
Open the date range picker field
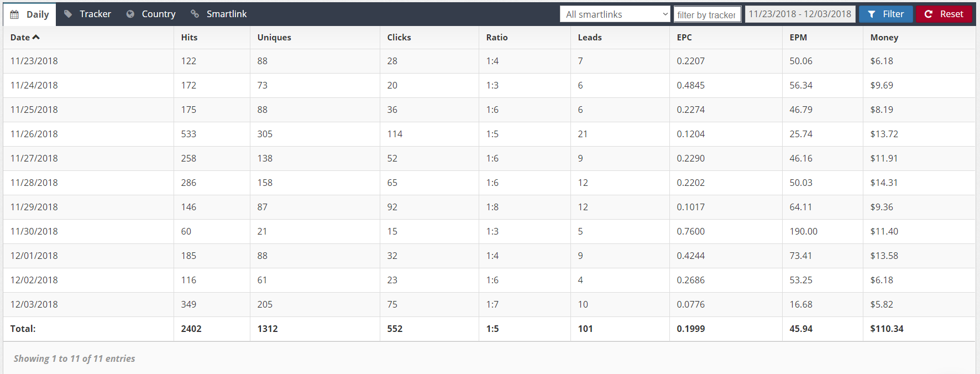click(800, 14)
